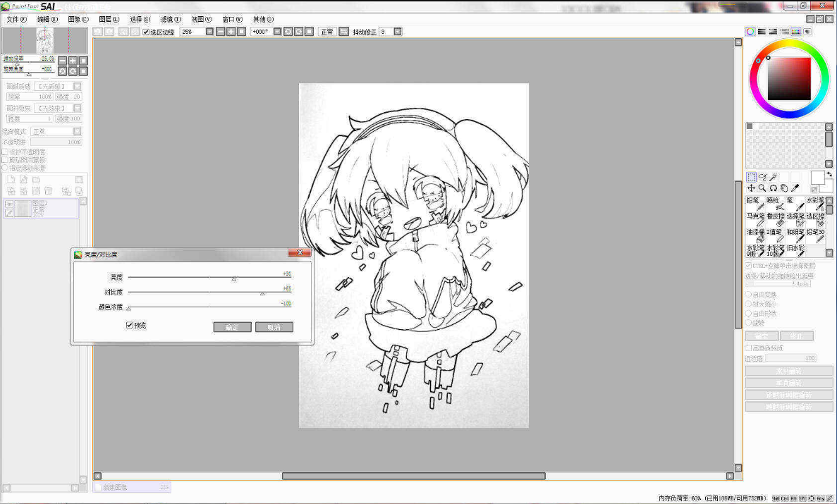This screenshot has height=504, width=837.
Task: Choose the 2值笔 binary pen
Action: (776, 235)
